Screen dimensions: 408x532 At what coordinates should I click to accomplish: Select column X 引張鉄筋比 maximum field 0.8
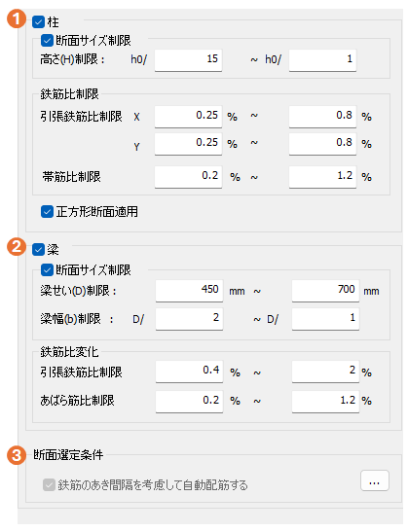(x=322, y=117)
